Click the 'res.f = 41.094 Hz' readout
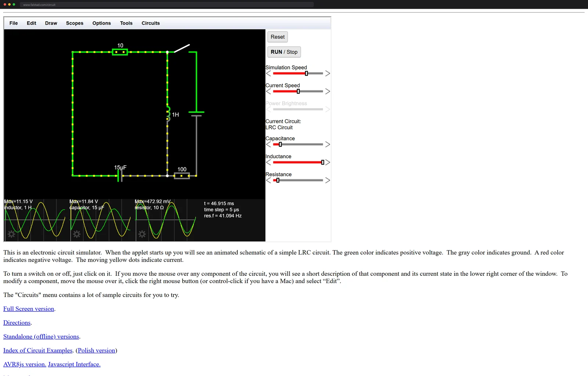The height and width of the screenshot is (376, 588). [223, 216]
